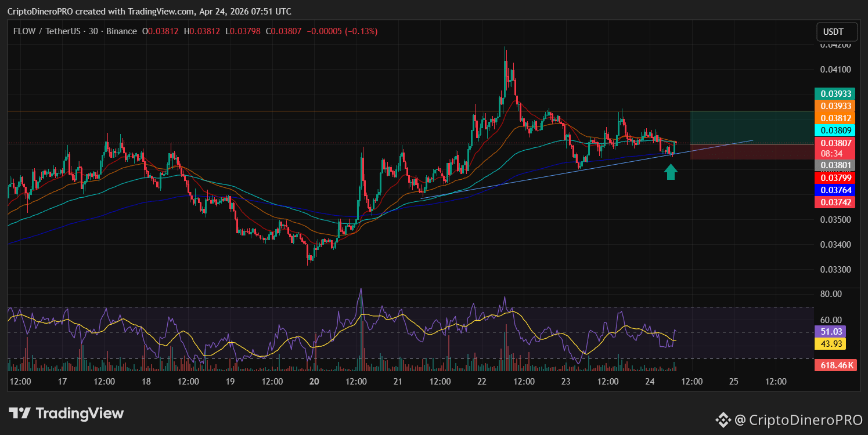Click the bold date 20 on time axis

point(314,382)
